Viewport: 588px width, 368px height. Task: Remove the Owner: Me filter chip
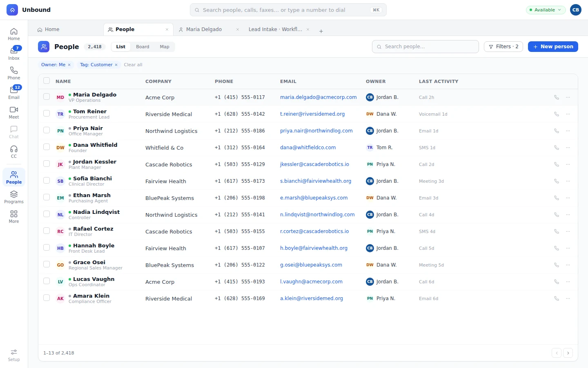[x=69, y=65]
